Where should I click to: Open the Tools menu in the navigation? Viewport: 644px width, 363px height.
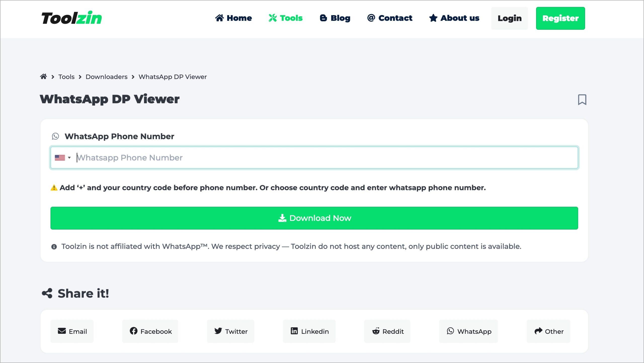286,18
